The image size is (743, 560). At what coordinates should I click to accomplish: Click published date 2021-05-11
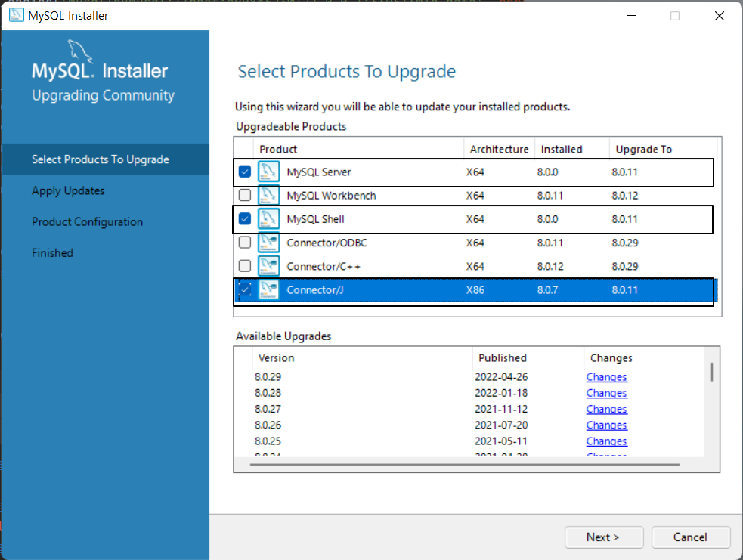click(501, 441)
